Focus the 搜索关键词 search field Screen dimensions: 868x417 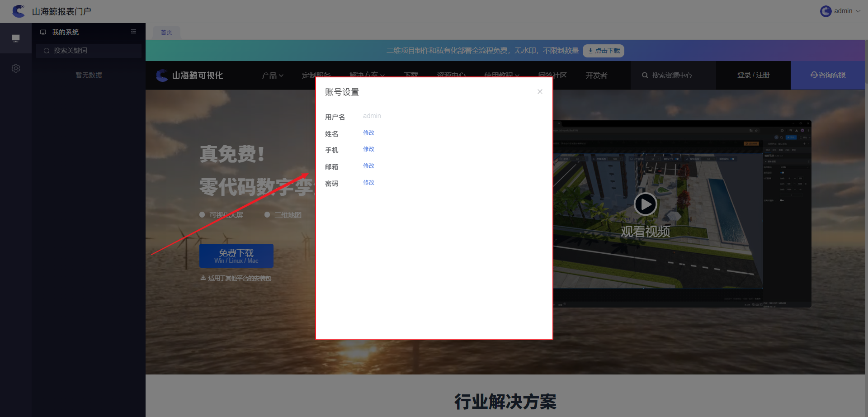pos(89,51)
